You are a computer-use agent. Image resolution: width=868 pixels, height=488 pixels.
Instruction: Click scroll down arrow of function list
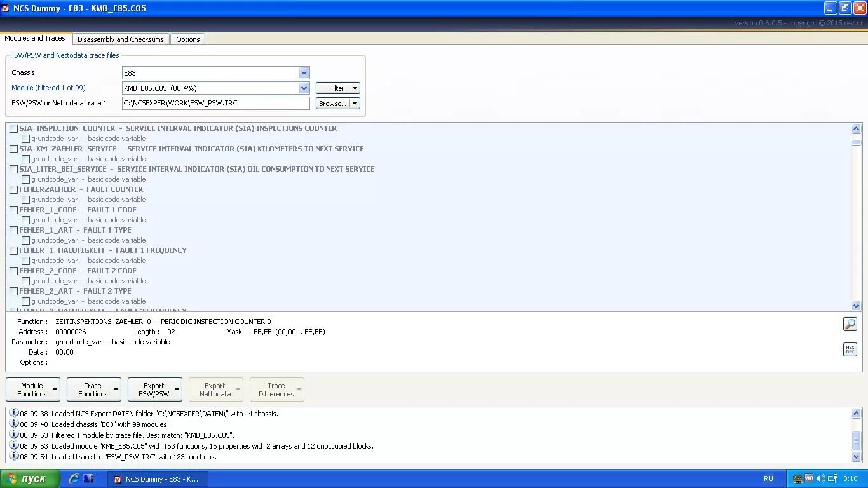(856, 306)
